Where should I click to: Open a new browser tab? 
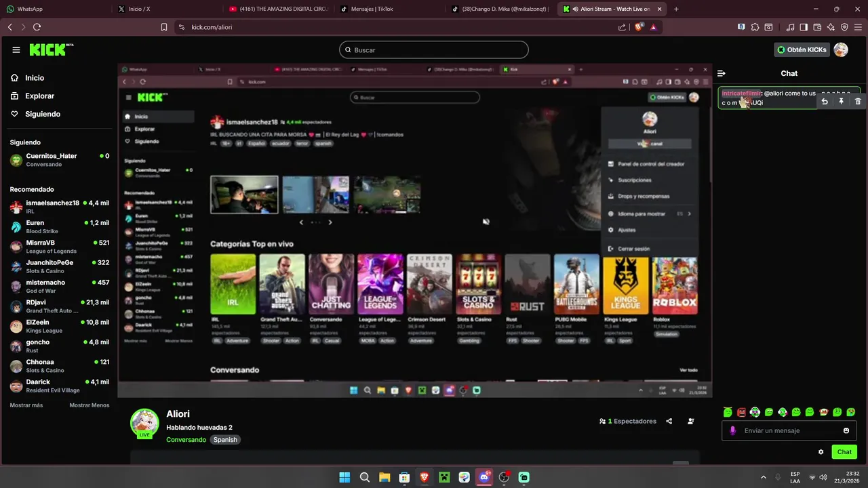[x=676, y=9]
